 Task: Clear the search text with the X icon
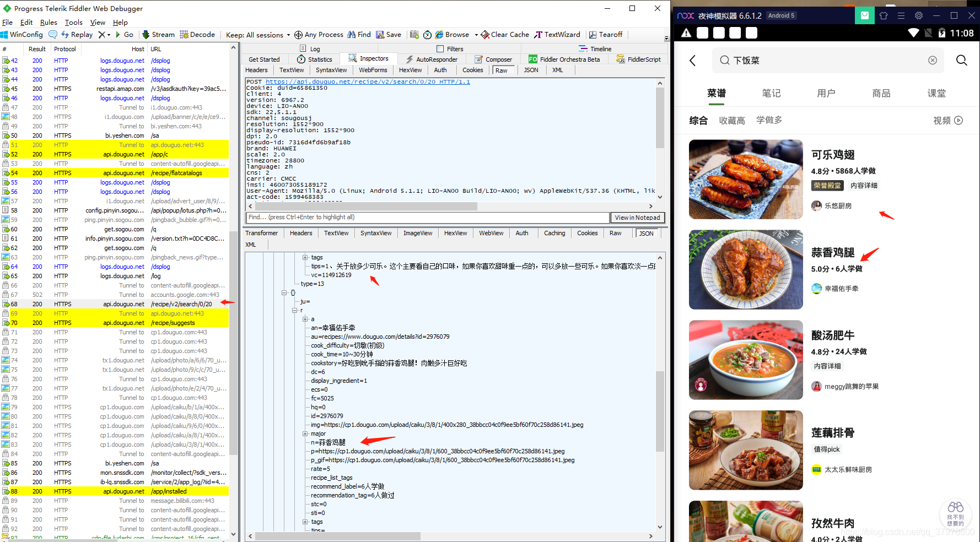point(933,61)
